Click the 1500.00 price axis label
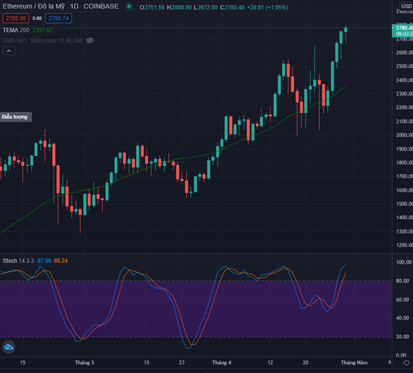This screenshot has width=413, height=373. [404, 204]
